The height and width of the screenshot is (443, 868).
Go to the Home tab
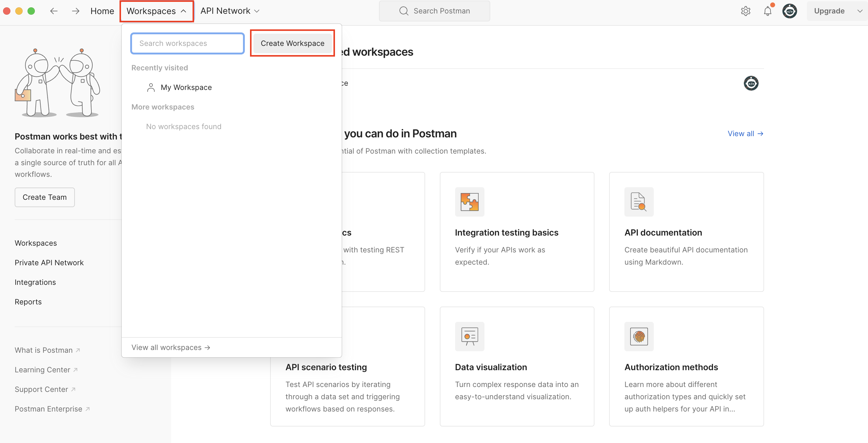(102, 11)
